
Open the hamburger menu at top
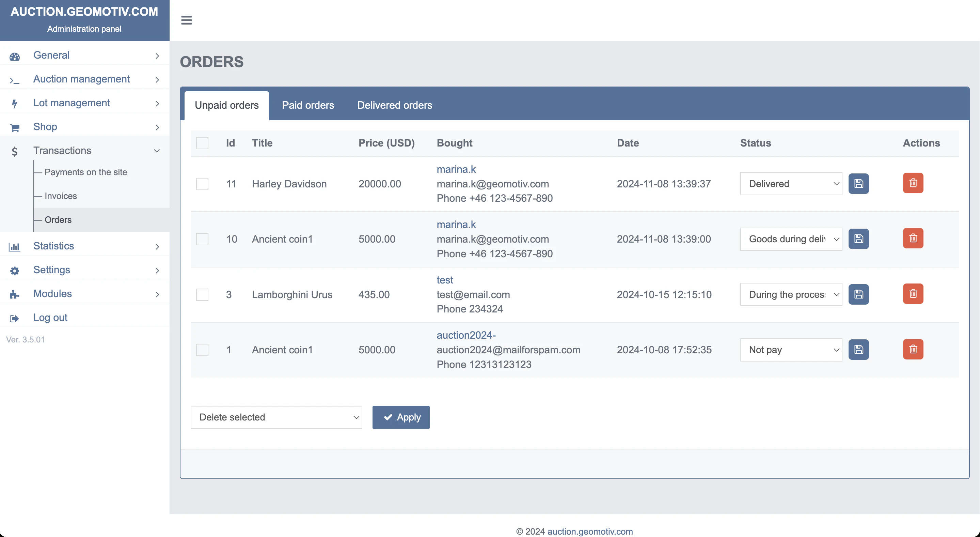[x=186, y=20]
